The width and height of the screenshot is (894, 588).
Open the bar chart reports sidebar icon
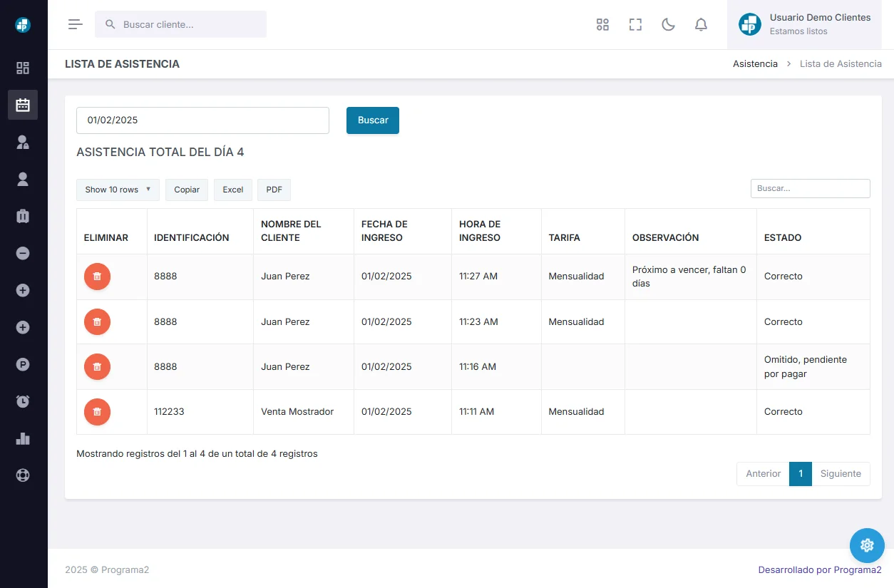pyautogui.click(x=23, y=438)
